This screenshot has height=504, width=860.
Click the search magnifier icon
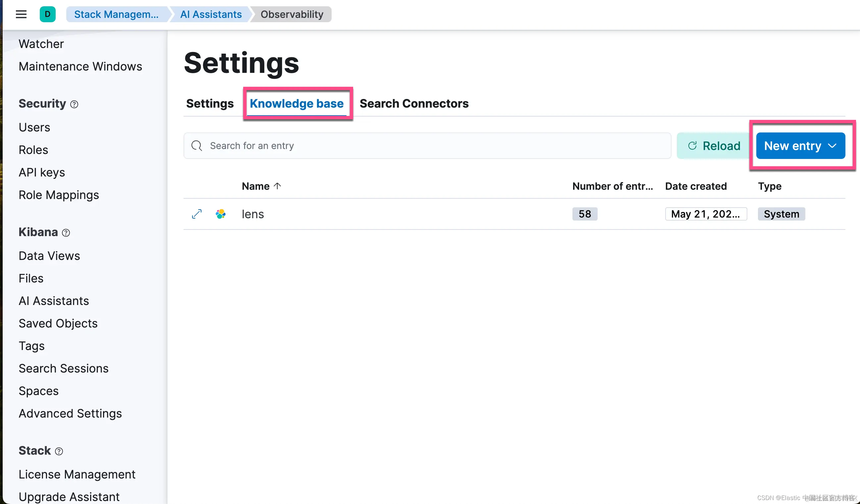click(x=196, y=146)
